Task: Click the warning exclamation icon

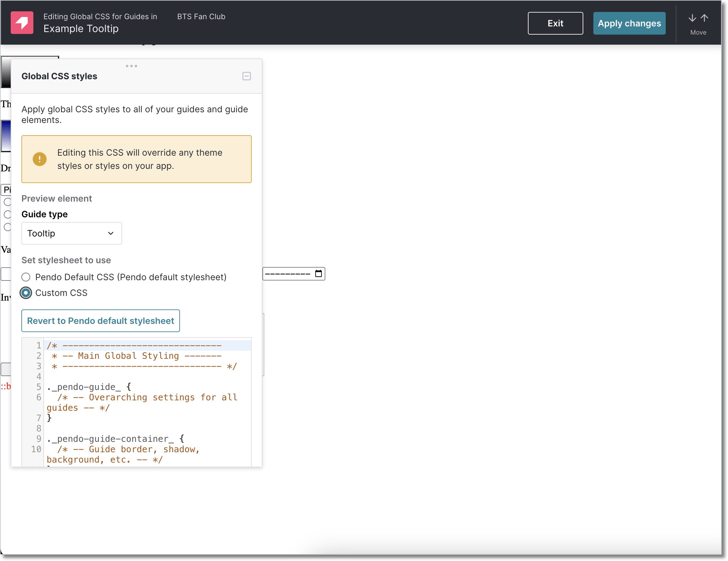Action: (x=40, y=159)
